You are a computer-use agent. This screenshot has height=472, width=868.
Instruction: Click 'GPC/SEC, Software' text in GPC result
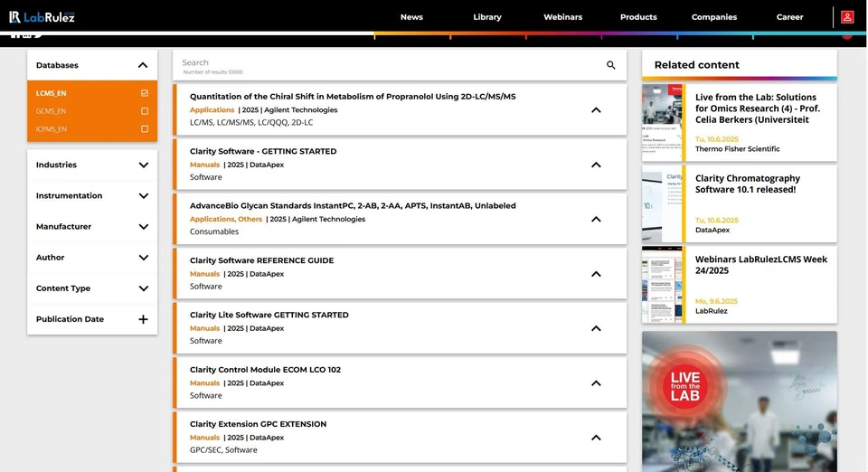click(223, 450)
